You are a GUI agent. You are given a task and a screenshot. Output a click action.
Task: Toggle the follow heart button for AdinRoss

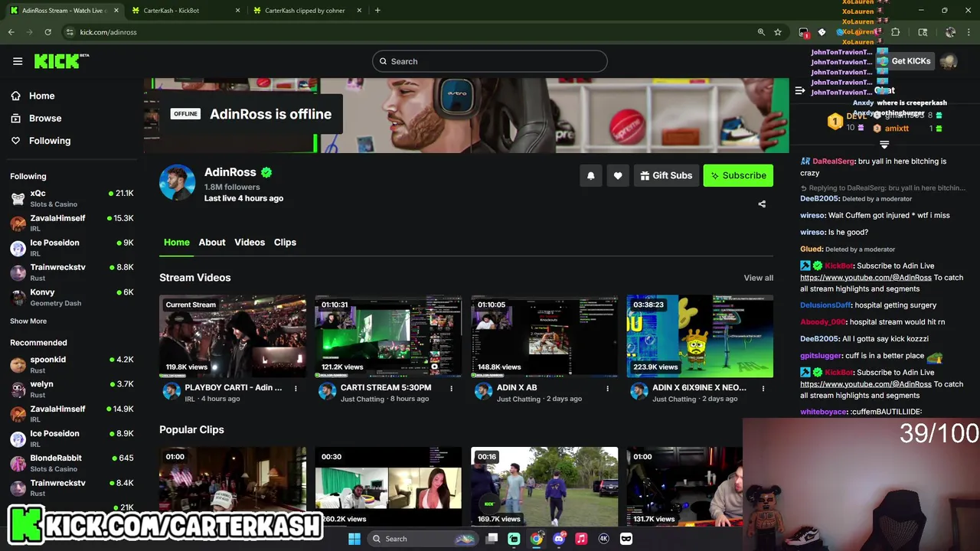(618, 175)
